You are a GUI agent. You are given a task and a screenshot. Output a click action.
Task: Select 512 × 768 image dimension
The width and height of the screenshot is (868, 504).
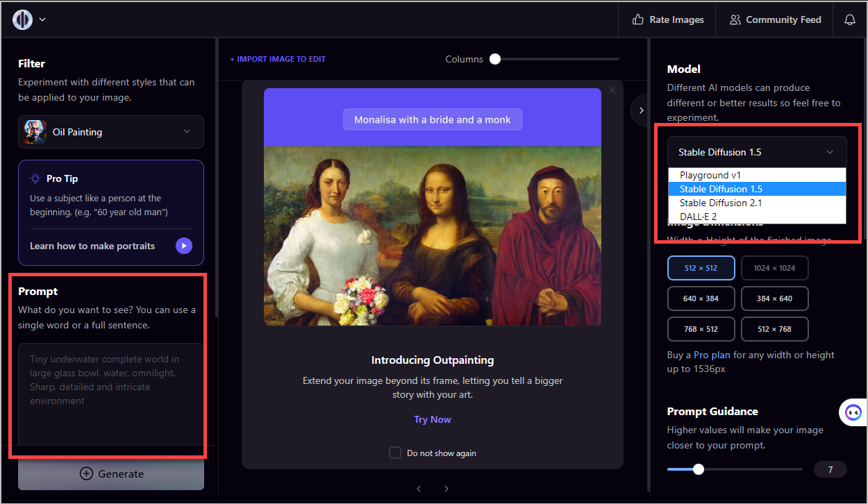click(x=774, y=329)
